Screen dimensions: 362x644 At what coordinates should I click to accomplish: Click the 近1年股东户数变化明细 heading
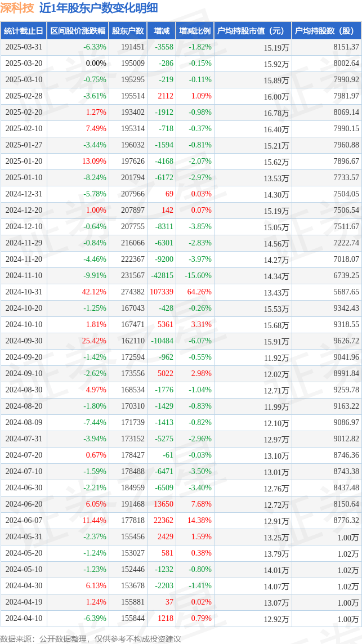pos(99,8)
